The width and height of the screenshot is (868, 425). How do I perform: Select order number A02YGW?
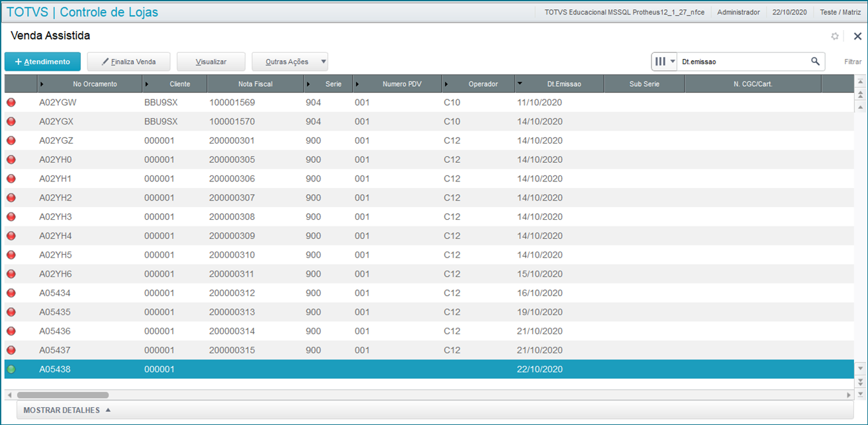[58, 103]
